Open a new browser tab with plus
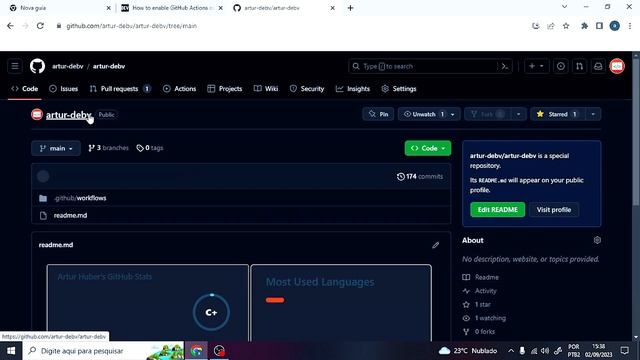 [x=350, y=8]
